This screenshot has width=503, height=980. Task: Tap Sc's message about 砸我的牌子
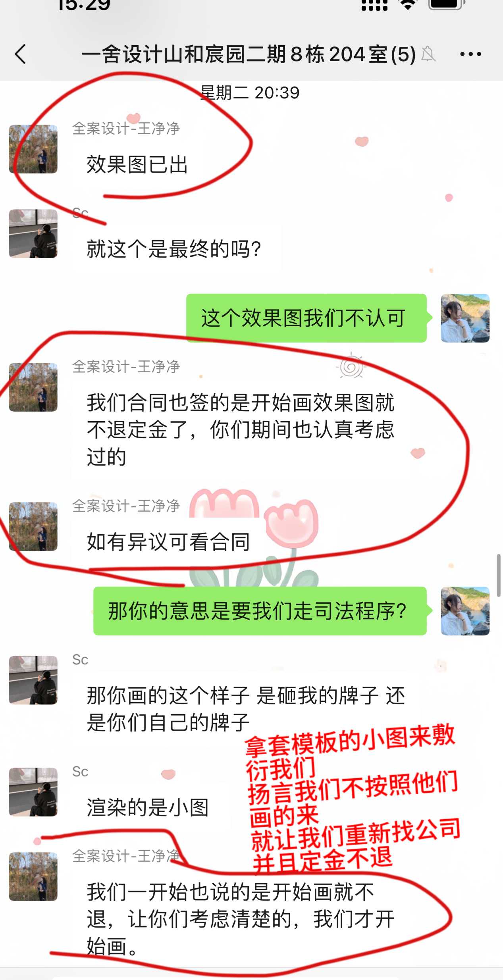coord(246,709)
